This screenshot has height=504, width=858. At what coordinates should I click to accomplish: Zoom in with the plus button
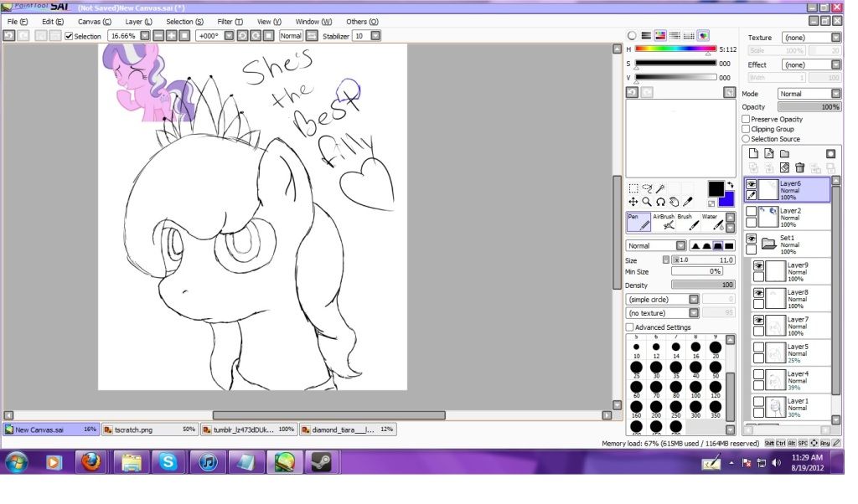171,35
